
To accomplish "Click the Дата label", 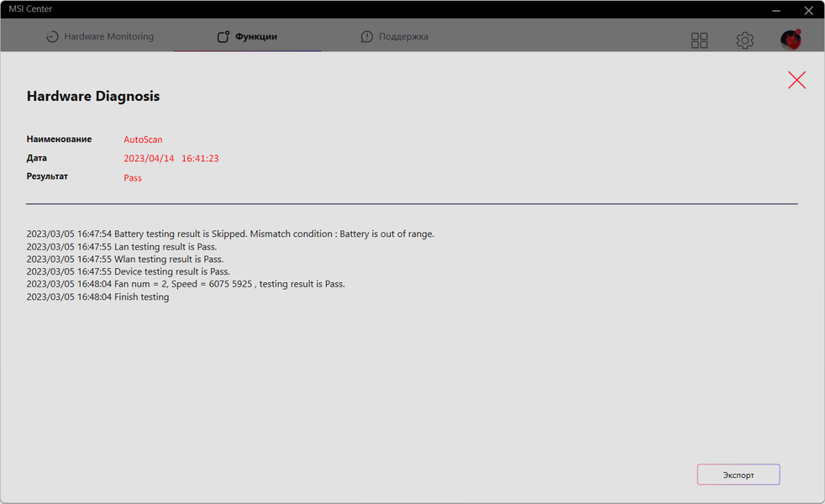I will (37, 158).
